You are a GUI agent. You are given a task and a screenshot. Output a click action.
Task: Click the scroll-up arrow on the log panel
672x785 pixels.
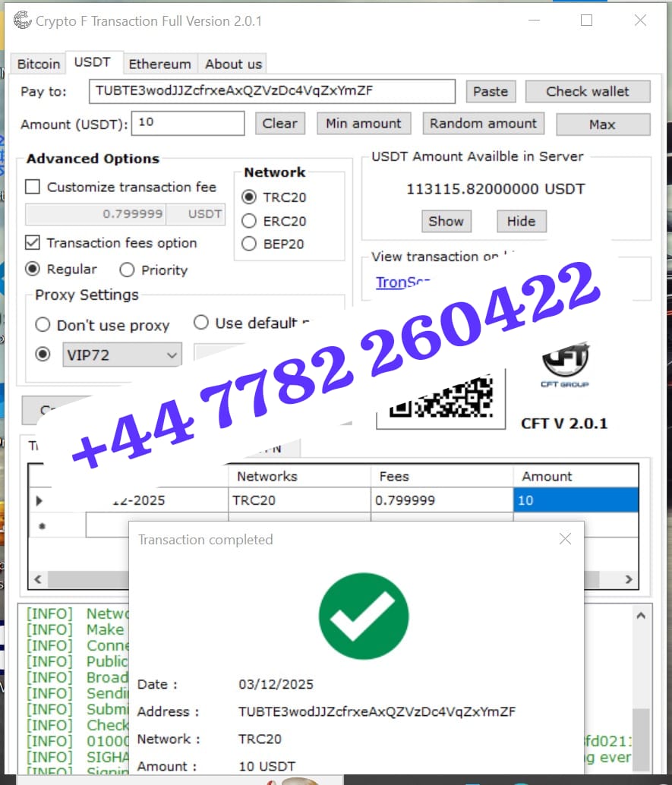click(x=640, y=615)
